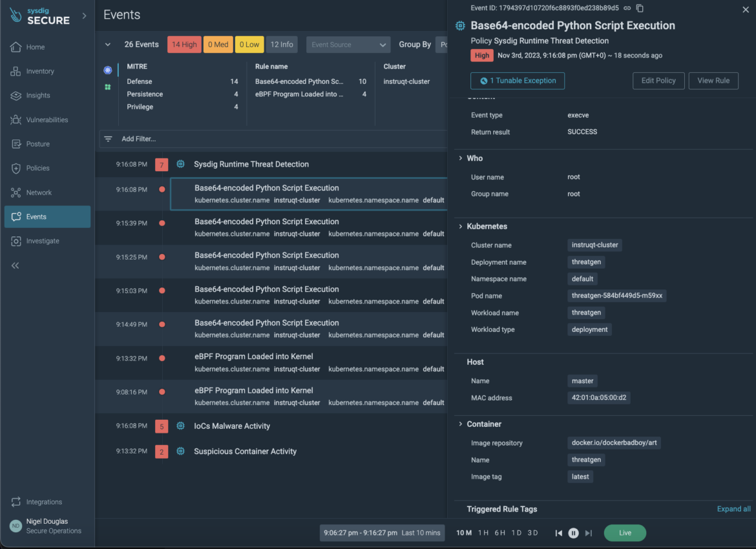Screen dimensions: 756x549
Task: Filter by eBPF Program Loaded into rule
Action: pyautogui.click(x=311, y=94)
